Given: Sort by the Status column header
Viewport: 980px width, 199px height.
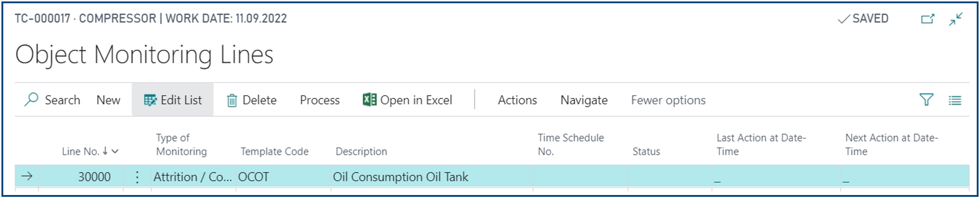Looking at the screenshot, I should (x=646, y=151).
